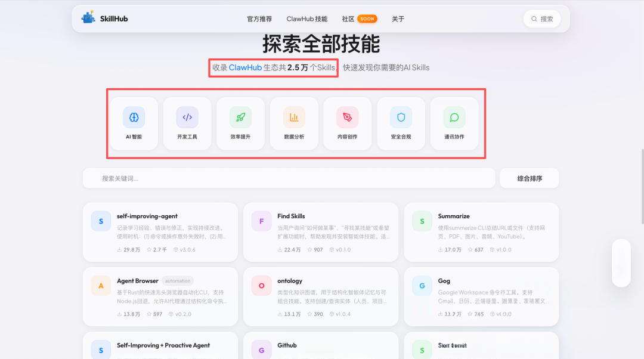
Task: Click the O avatar of ontology
Action: pos(262,286)
